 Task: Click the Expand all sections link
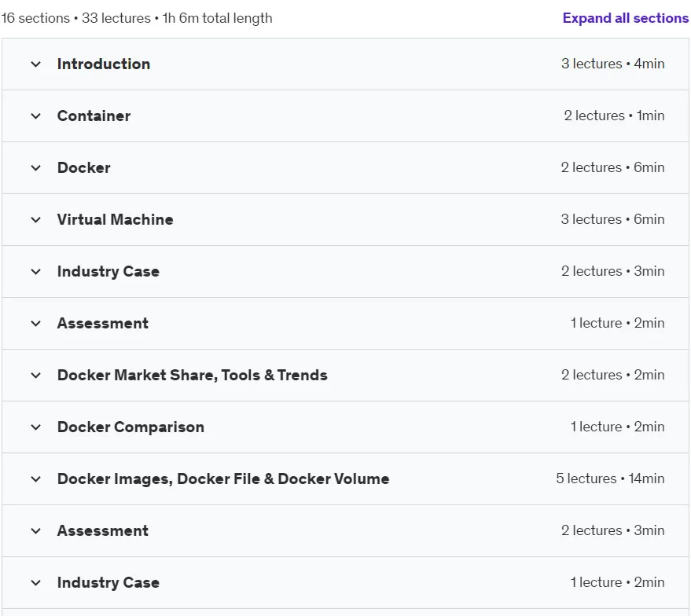(x=625, y=18)
